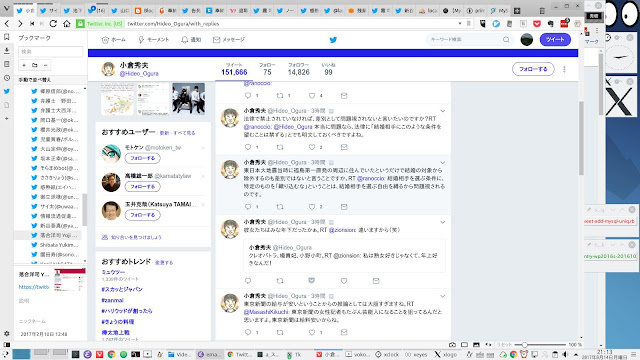
Task: Open the 手動で並べ替え sort dropdown in bookmarks
Action: click(x=50, y=80)
